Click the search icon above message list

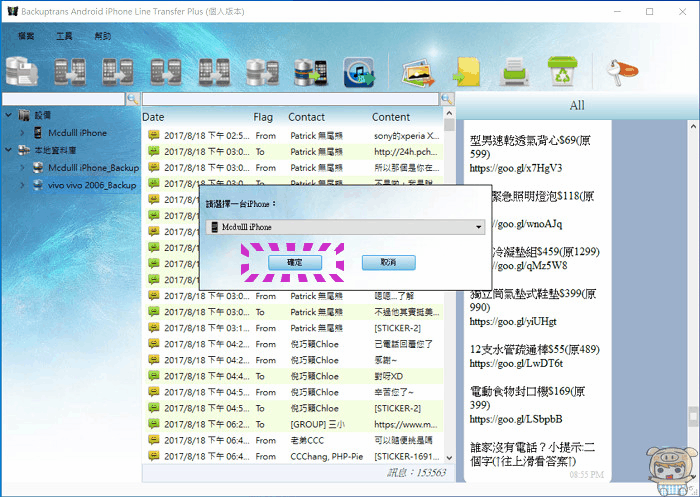[447, 99]
